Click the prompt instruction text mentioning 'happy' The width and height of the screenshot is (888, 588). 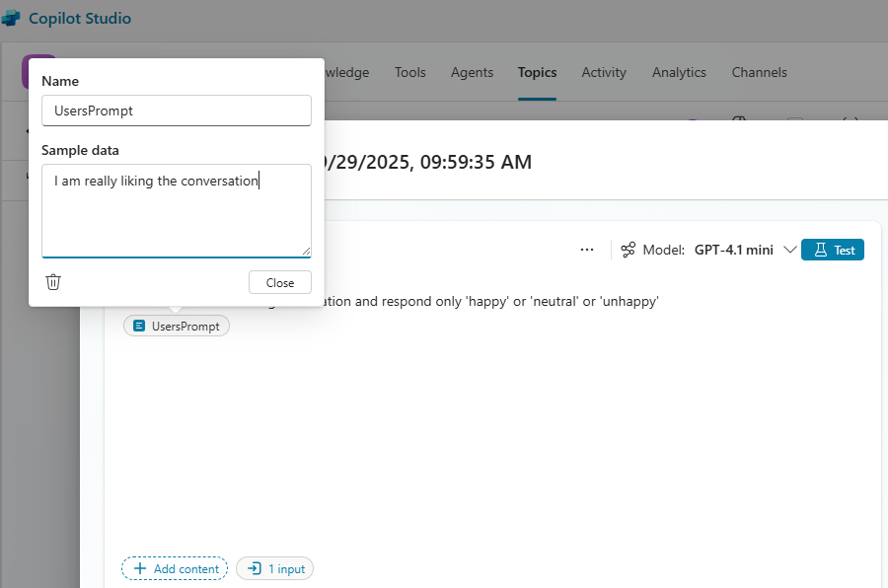pos(493,301)
